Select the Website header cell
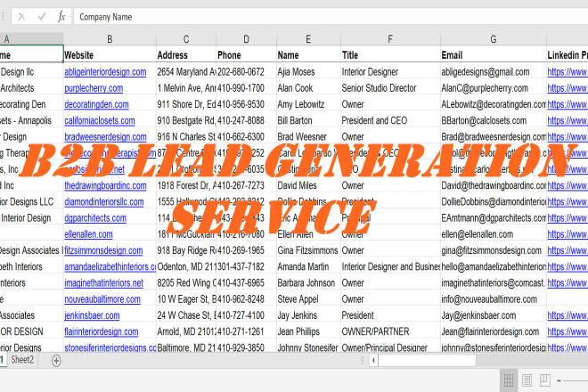 [x=110, y=55]
